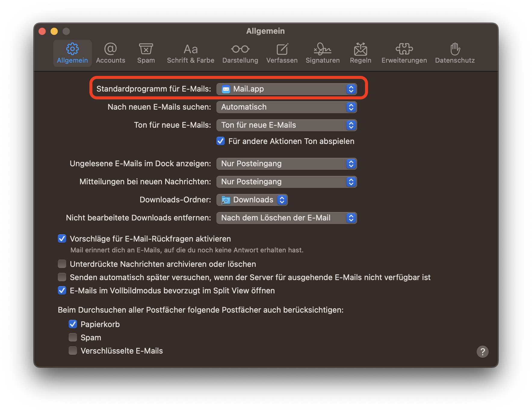Open the Darstellung glasses icon pane
532x412 pixels.
click(x=240, y=53)
